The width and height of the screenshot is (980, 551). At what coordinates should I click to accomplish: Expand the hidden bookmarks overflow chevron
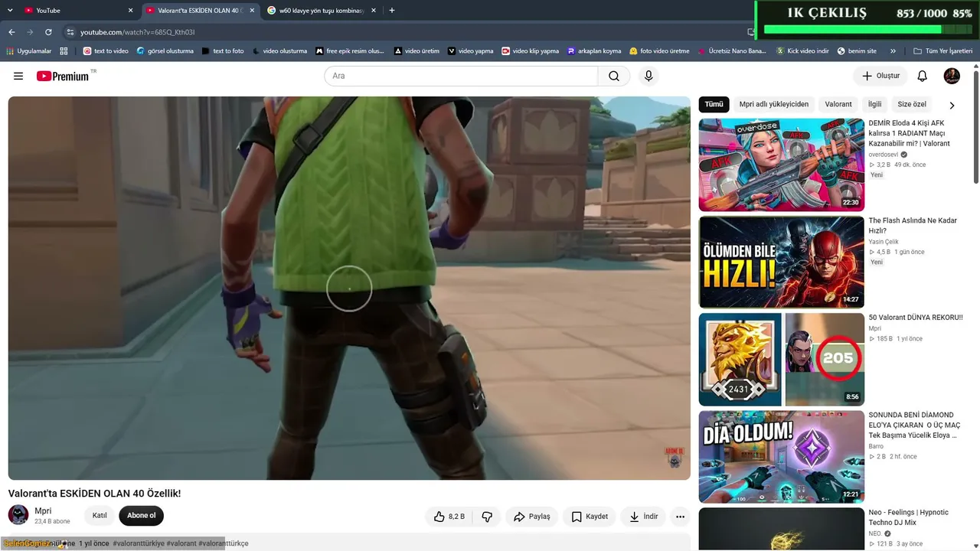[x=893, y=51]
